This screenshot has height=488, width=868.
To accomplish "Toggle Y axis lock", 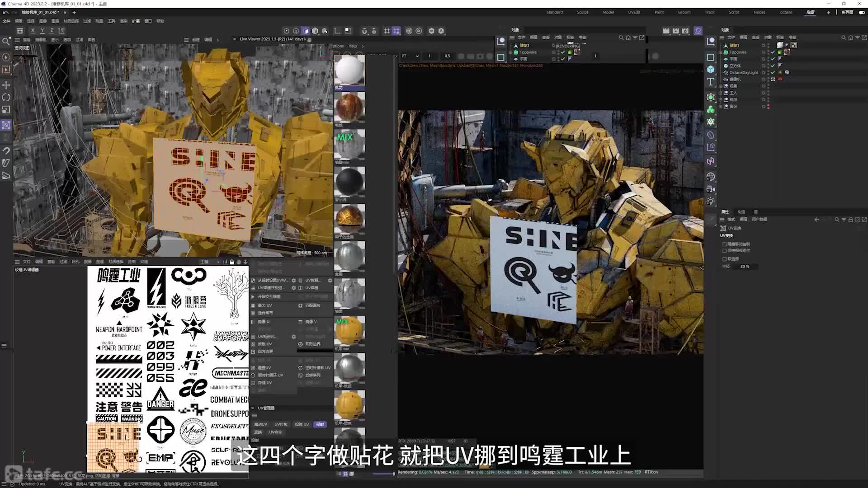I will click(42, 31).
